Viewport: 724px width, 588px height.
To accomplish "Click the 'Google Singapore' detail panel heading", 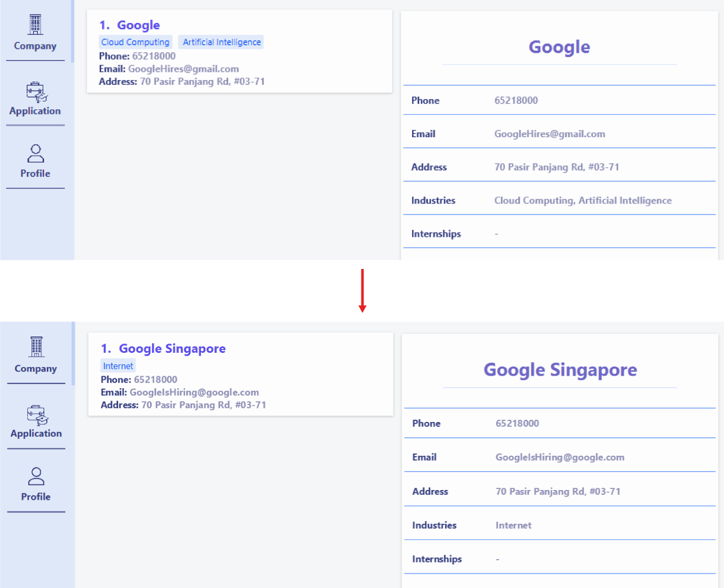I will pyautogui.click(x=560, y=370).
